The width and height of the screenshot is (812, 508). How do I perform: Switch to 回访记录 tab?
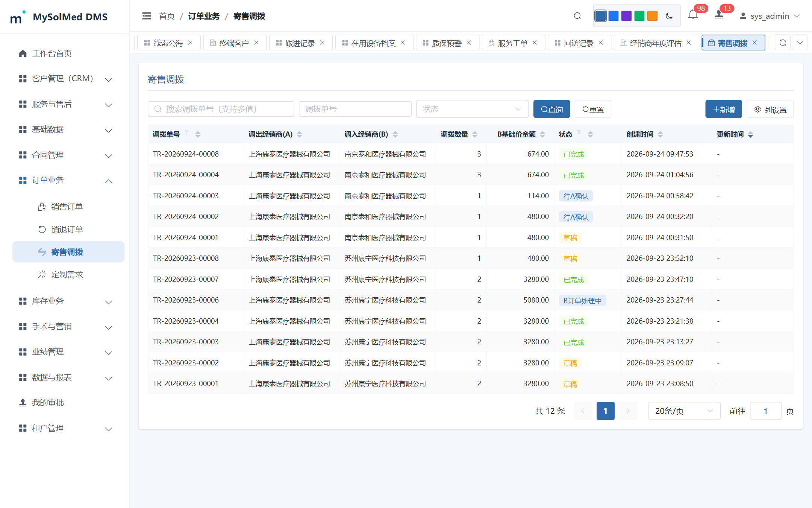tap(579, 43)
